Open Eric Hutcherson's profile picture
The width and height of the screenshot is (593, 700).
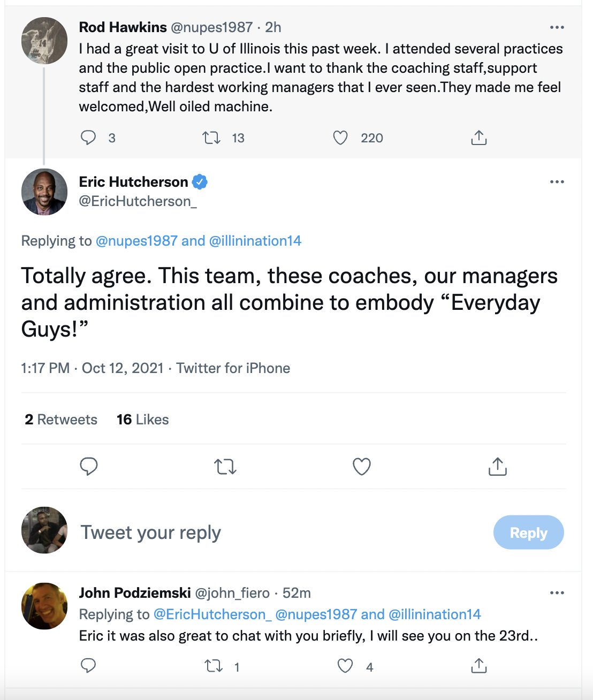pyautogui.click(x=44, y=192)
